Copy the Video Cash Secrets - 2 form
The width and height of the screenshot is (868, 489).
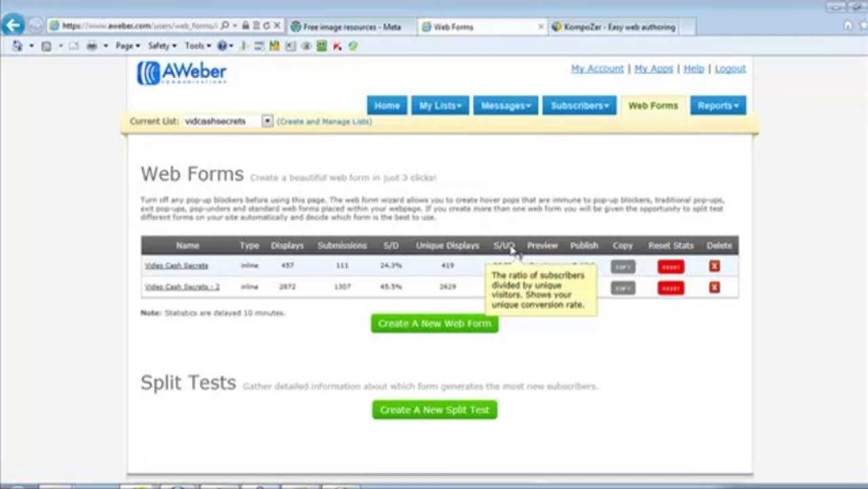[x=622, y=288]
